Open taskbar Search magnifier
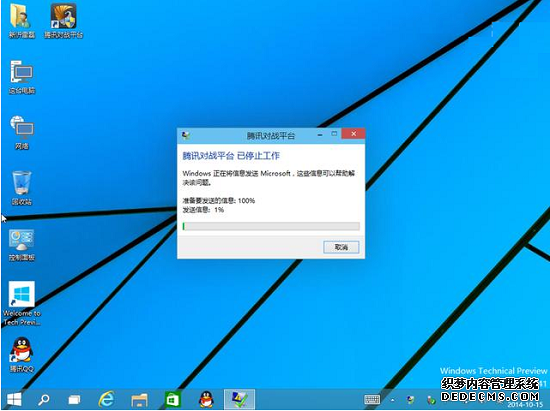The image size is (550, 411). (44, 399)
